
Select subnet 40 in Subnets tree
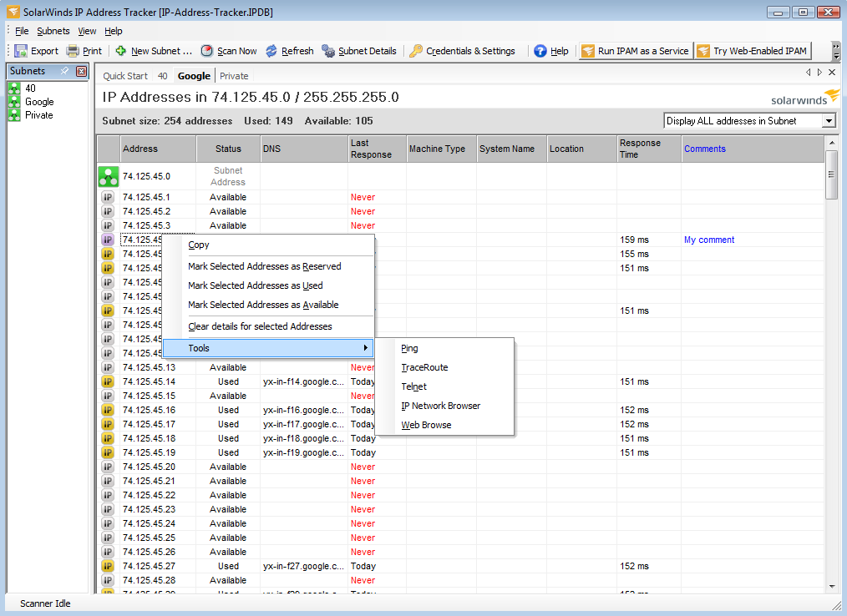(x=30, y=88)
